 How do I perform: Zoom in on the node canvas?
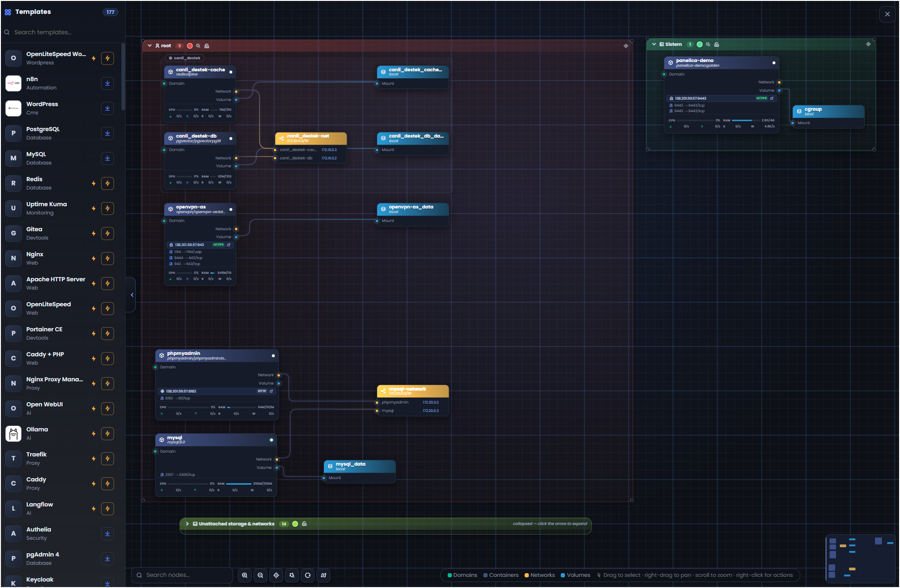tap(245, 575)
